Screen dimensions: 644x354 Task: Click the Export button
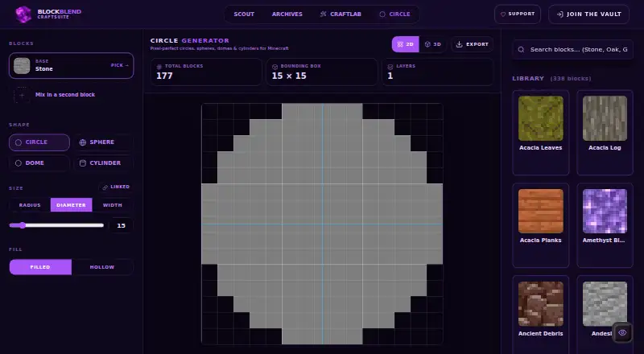point(473,44)
